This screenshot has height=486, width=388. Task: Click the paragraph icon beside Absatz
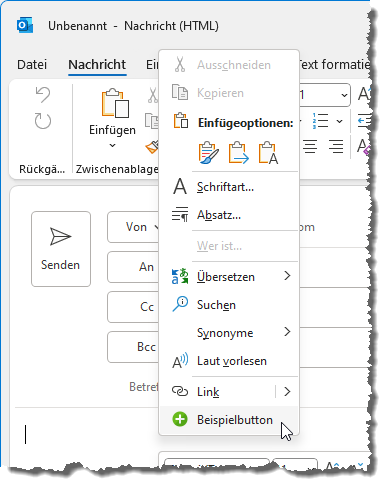[x=180, y=215]
